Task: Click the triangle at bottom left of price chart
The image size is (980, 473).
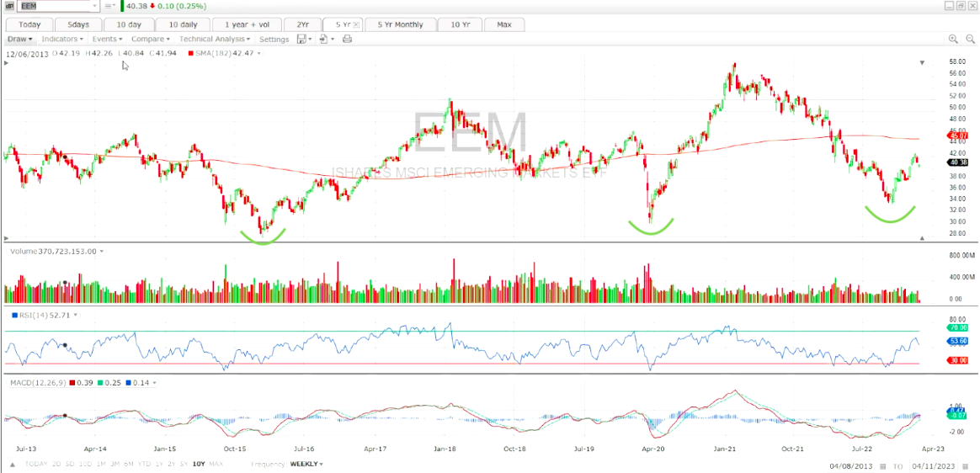Action: (6, 238)
